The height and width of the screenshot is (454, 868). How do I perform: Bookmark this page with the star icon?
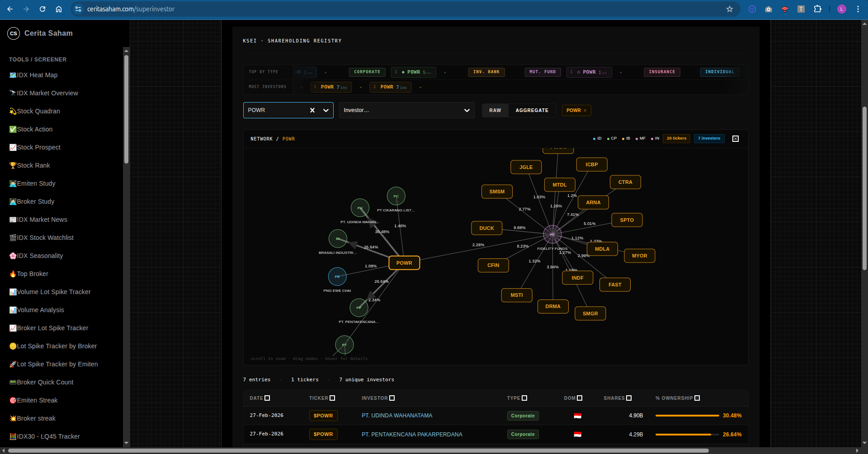click(729, 9)
